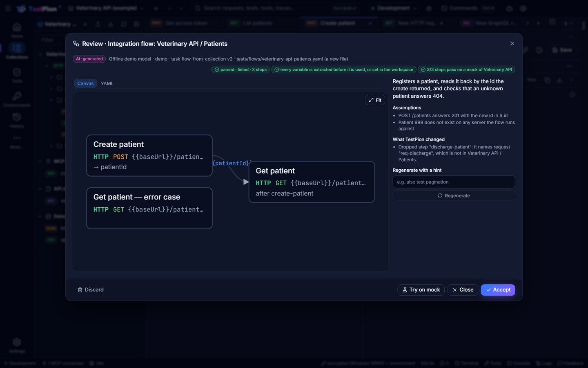The height and width of the screenshot is (368, 588).
Task: Click the dialog title "Review · Integration flow"
Action: 155,44
